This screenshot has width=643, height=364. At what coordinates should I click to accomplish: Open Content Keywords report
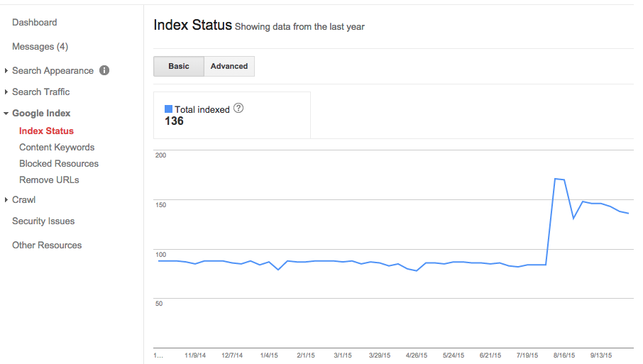click(x=57, y=148)
